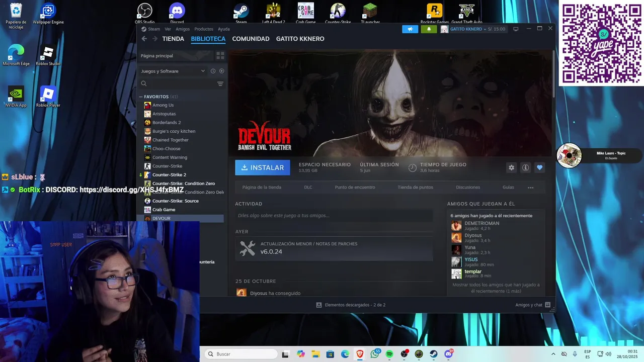The height and width of the screenshot is (362, 644).
Task: Open the Discusiones link
Action: click(468, 187)
